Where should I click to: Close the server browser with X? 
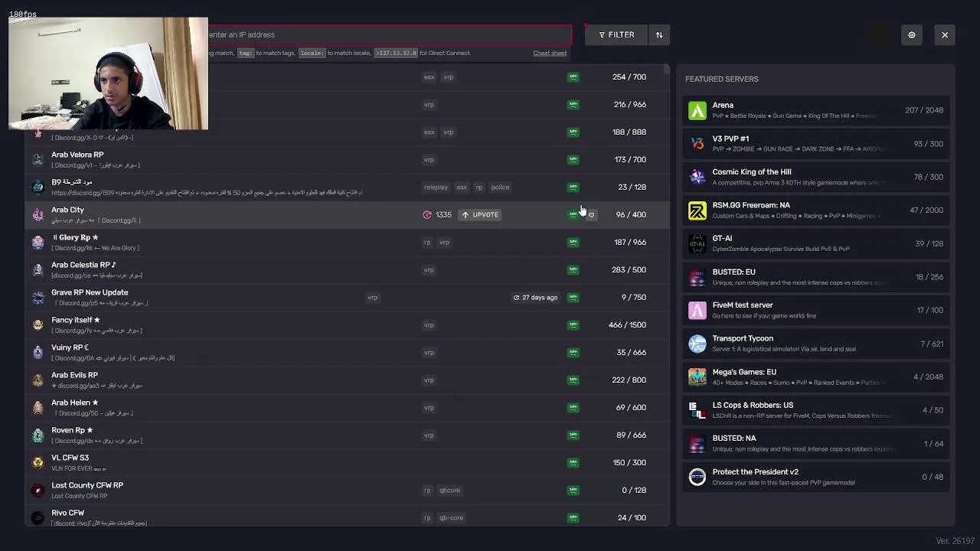pyautogui.click(x=945, y=35)
